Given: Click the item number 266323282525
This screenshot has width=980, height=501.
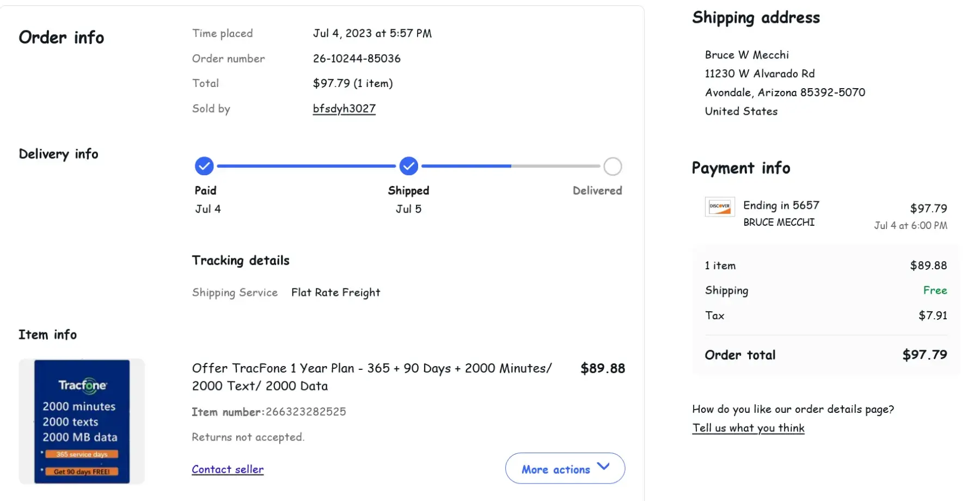Looking at the screenshot, I should click(305, 412).
